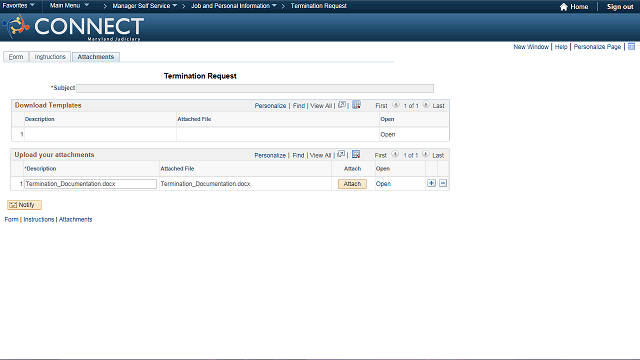This screenshot has width=640, height=360.
Task: Click the Attached File text Termination_Documentation.docx
Action: pyautogui.click(x=205, y=184)
